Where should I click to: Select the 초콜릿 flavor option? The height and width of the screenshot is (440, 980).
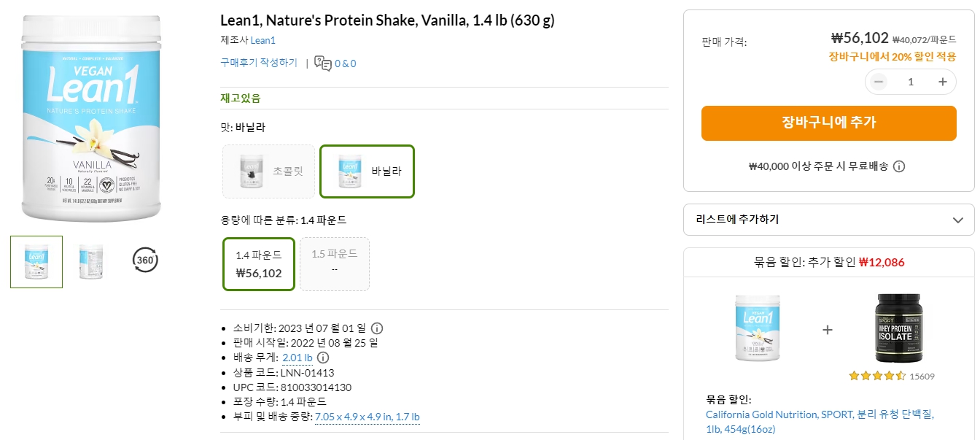pos(268,171)
